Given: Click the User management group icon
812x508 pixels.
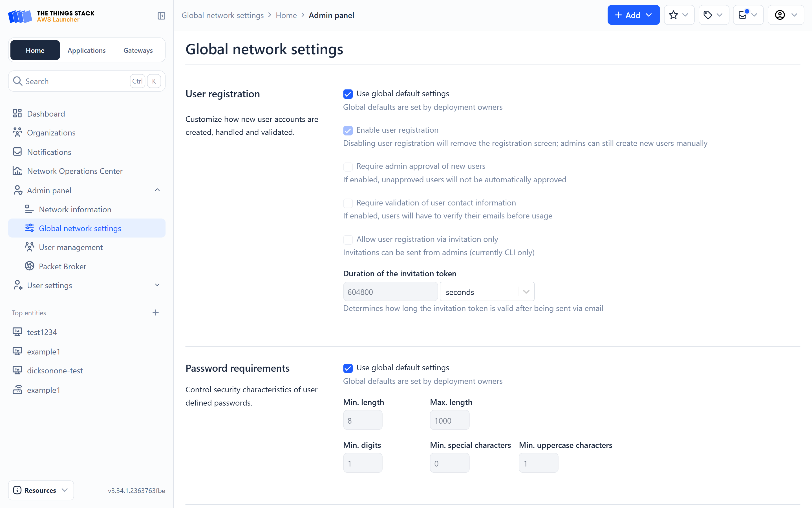Looking at the screenshot, I should click(x=30, y=247).
